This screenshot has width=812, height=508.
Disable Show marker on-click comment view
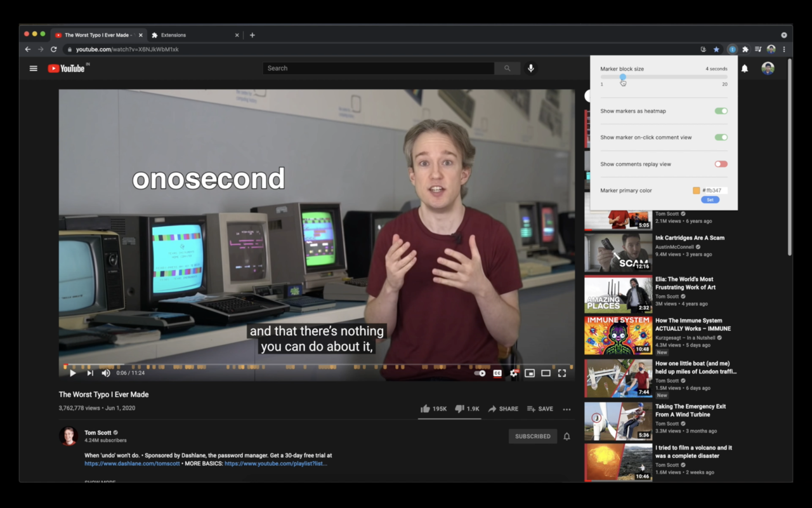pos(721,137)
